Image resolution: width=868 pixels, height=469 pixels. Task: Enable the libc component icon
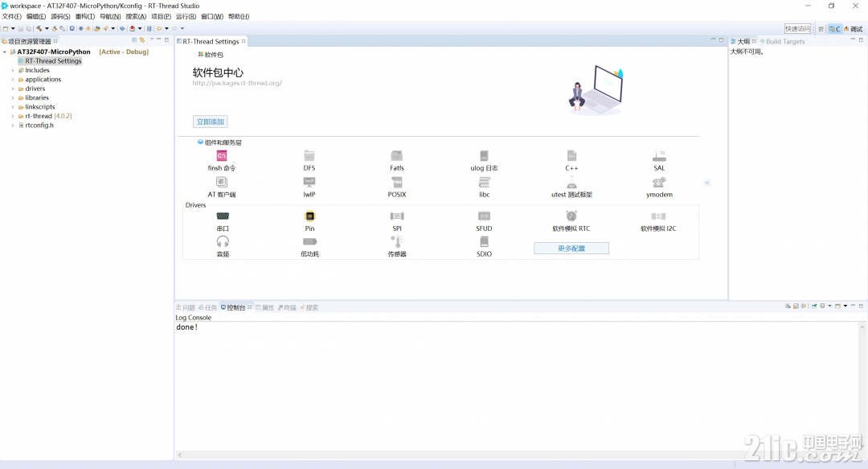(485, 182)
